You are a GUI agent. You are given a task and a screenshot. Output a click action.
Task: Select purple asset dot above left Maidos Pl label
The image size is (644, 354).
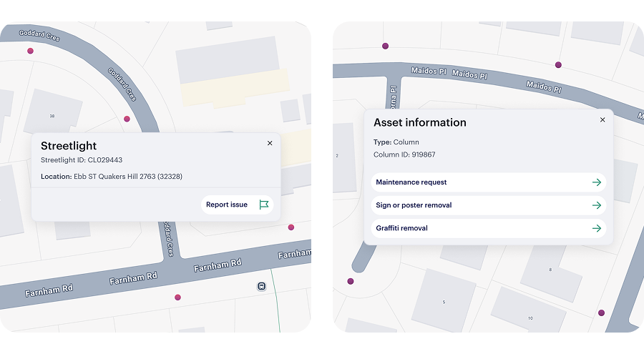tap(385, 46)
